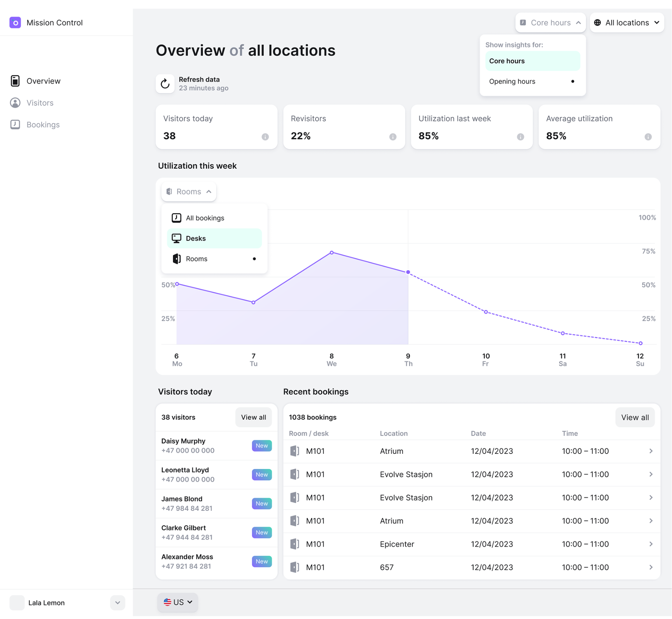Open the All locations dropdown
Viewport: 672px width, 619px height.
pos(626,23)
